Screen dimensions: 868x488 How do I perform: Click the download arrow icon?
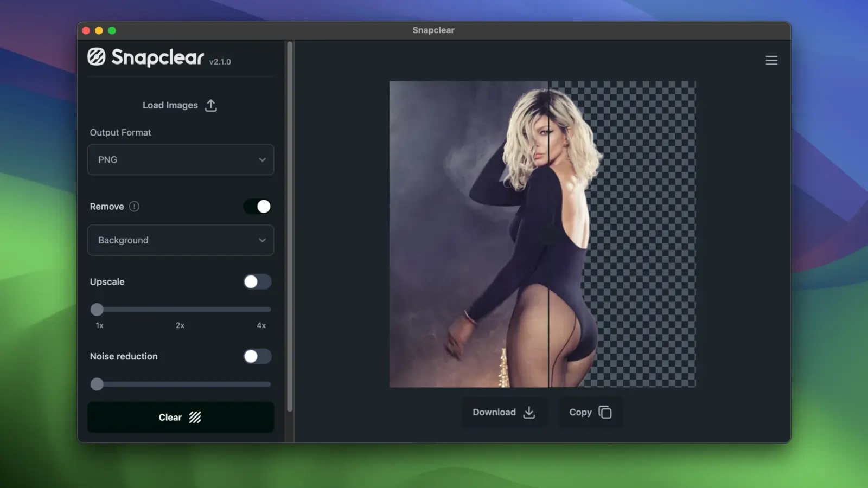click(x=529, y=413)
